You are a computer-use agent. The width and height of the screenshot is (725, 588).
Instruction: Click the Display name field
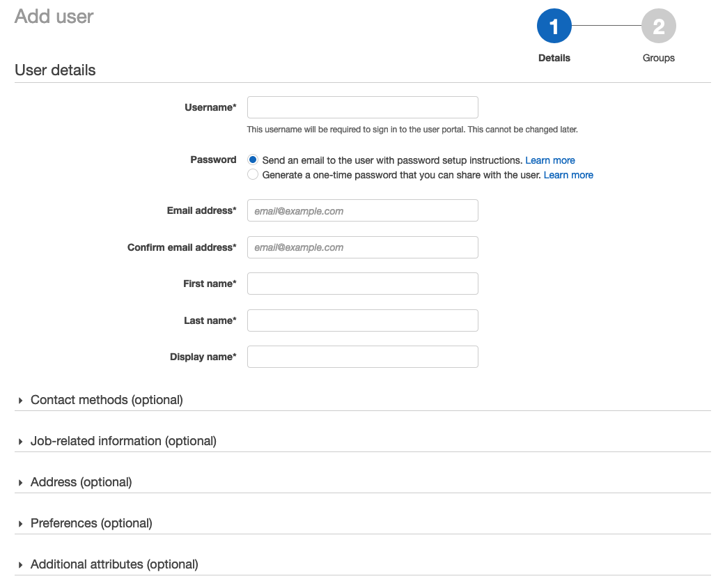[362, 357]
